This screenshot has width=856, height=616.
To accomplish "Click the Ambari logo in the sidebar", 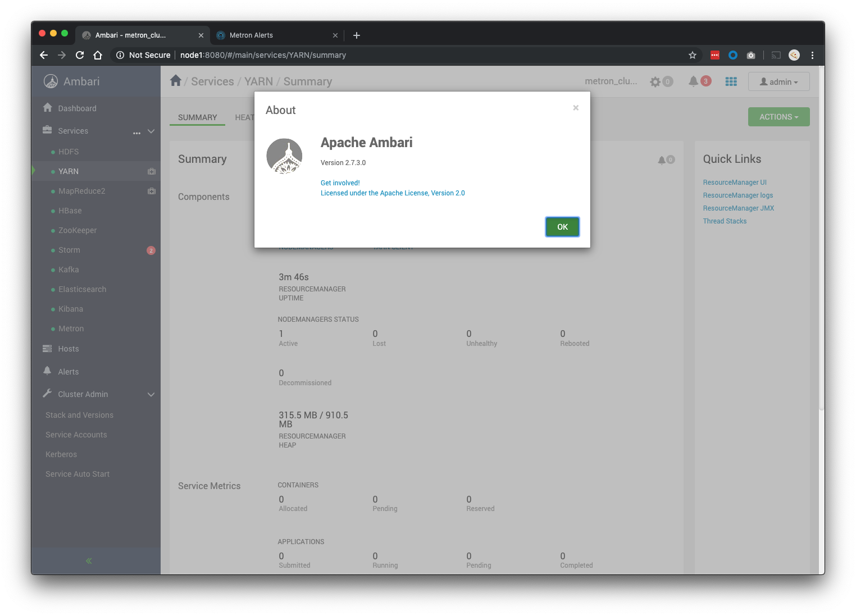I will tap(51, 81).
